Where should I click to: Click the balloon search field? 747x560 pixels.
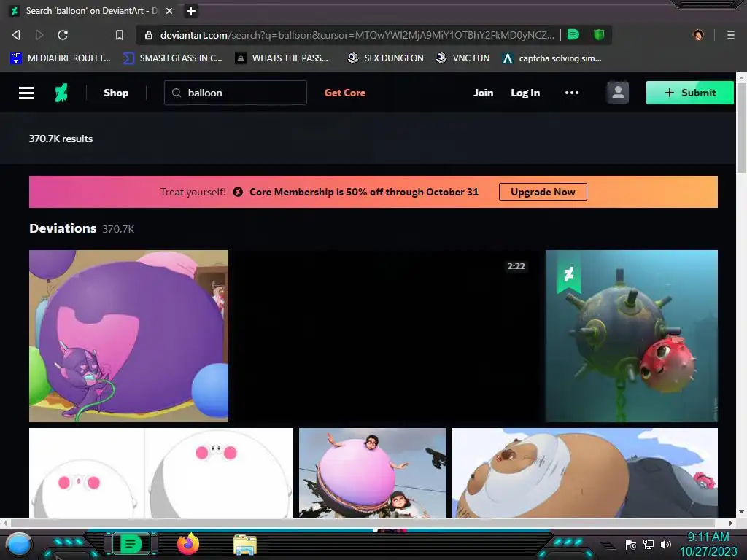click(236, 93)
